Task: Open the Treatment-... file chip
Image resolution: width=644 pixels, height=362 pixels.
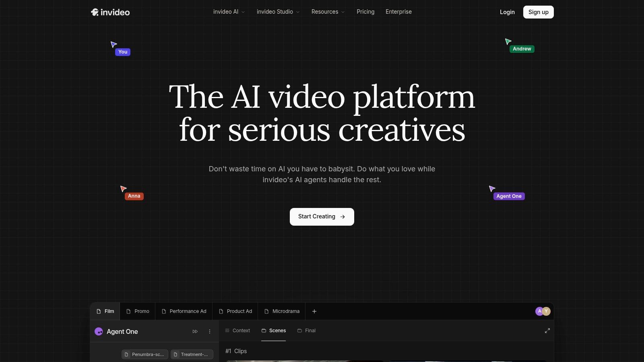Action: [192, 354]
